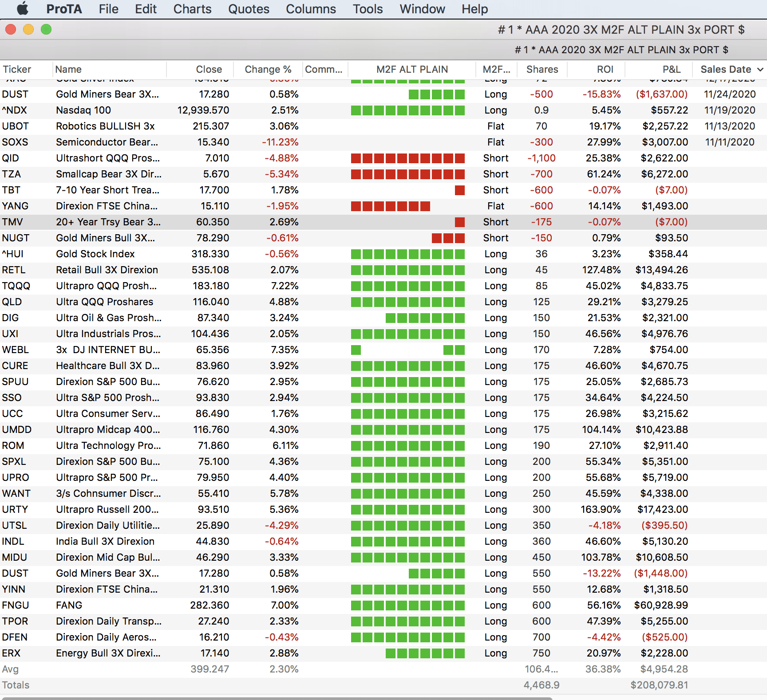The image size is (767, 700).
Task: Click the horizontal scrollbar at the bottom
Action: pos(277,698)
